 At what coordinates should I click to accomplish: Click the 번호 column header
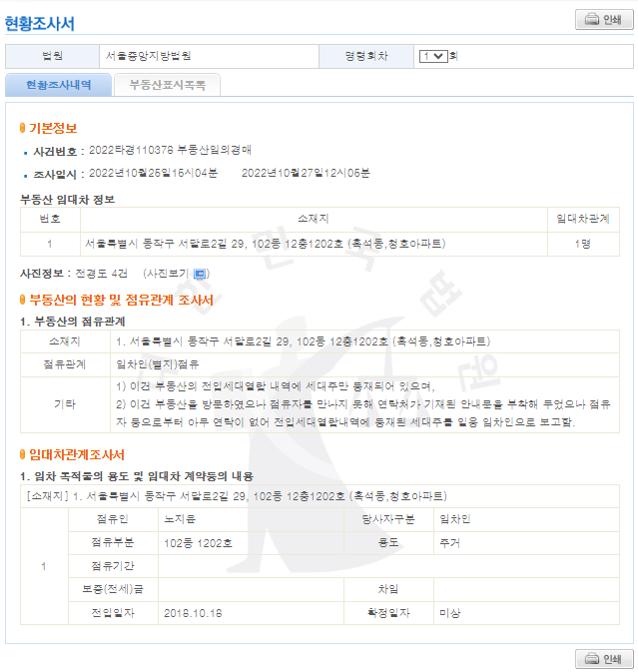point(50,219)
